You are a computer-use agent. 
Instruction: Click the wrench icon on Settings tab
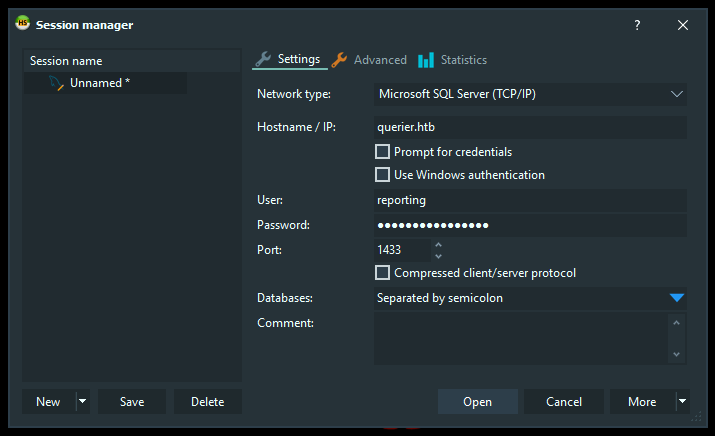pyautogui.click(x=263, y=59)
